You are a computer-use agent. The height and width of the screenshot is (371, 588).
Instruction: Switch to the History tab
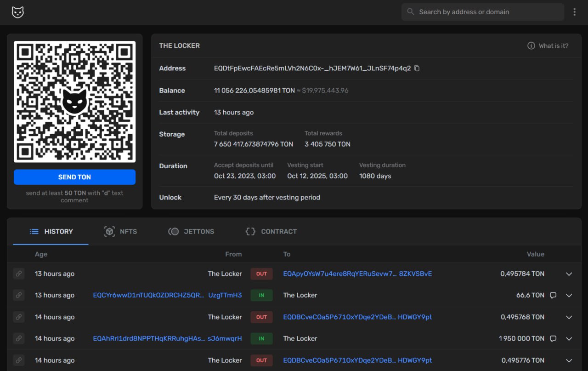pos(51,231)
